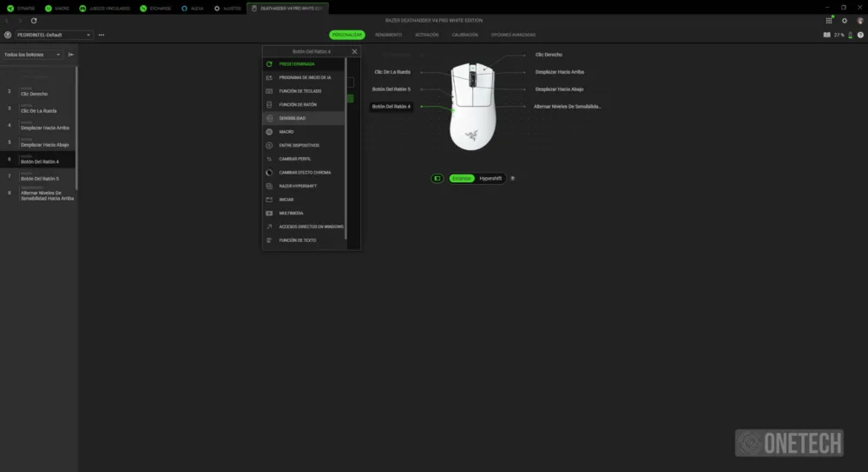The image size is (868, 472).
Task: Select Cambiar perfil option
Action: [x=304, y=159]
